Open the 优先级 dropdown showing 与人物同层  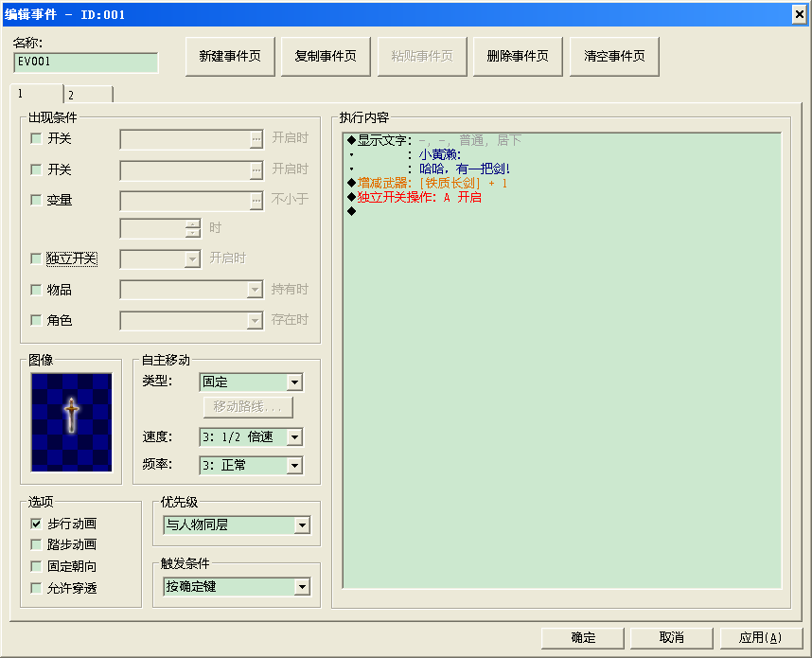click(238, 525)
